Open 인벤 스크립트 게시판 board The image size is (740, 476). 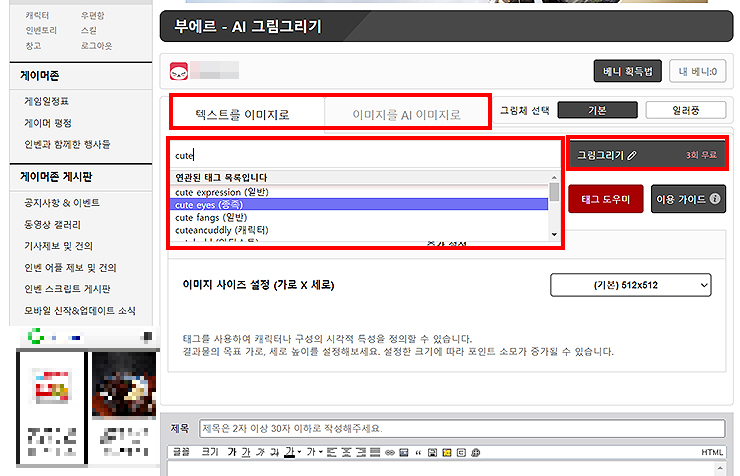[x=67, y=288]
